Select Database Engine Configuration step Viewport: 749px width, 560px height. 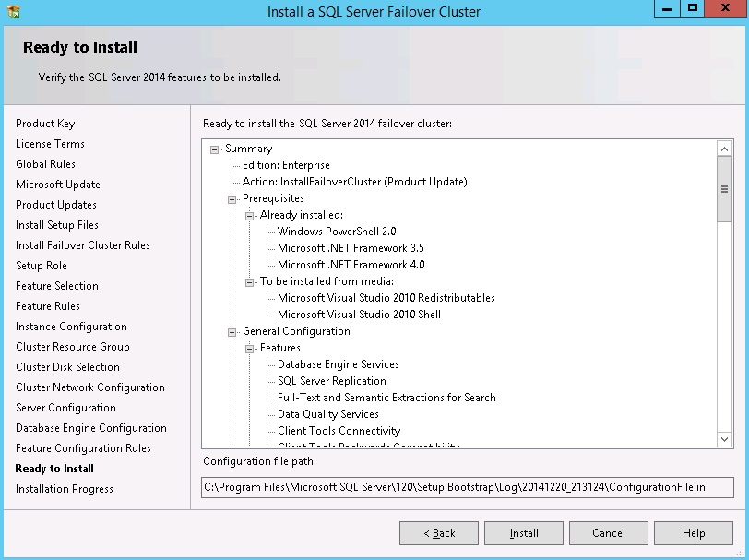pos(91,428)
